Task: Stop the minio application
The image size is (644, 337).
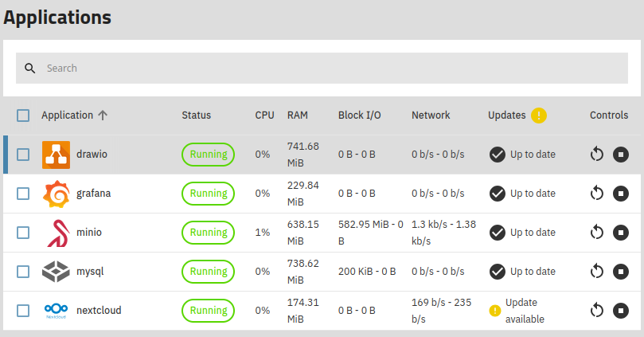Action: (x=621, y=233)
